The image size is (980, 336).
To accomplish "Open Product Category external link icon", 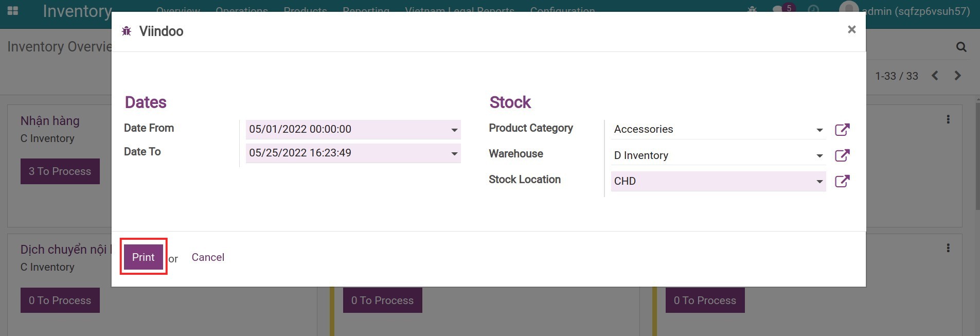I will point(842,130).
